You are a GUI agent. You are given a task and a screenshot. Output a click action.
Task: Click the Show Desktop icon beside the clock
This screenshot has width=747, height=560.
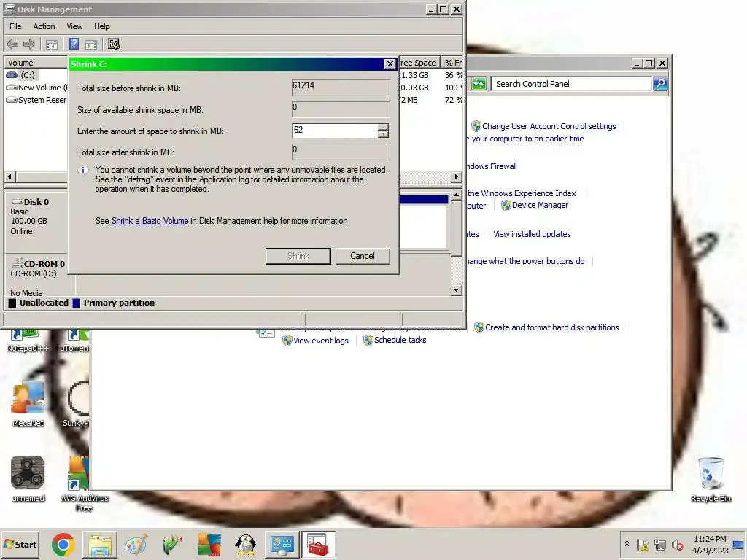[x=738, y=545]
